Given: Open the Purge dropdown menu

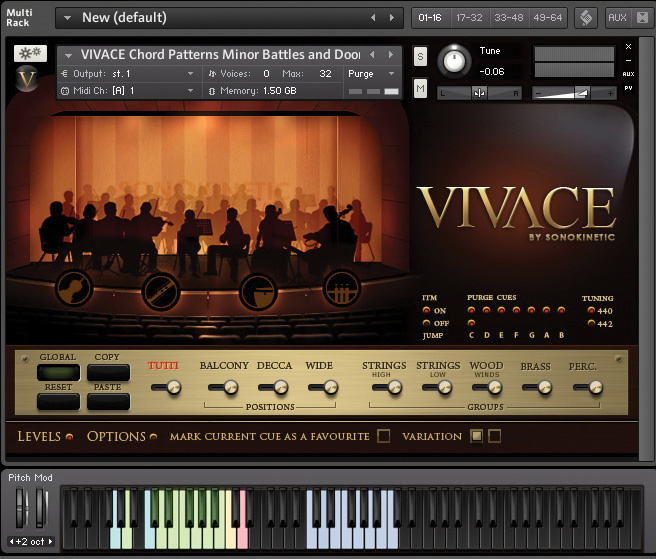Looking at the screenshot, I should pos(372,73).
